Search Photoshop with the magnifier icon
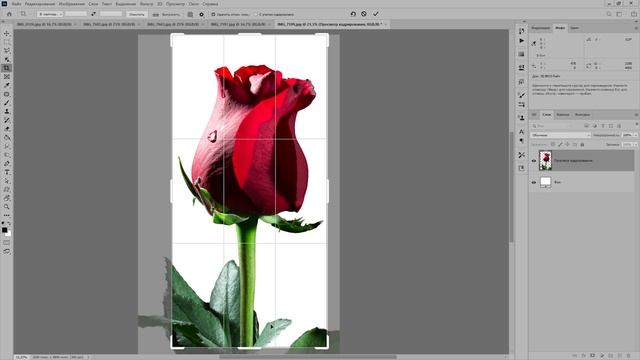640x360 pixels. 609,14
